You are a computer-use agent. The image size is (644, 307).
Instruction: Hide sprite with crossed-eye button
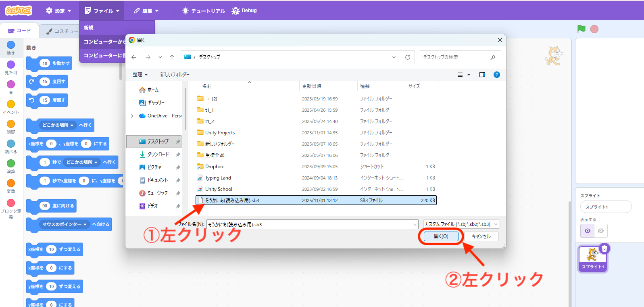pyautogui.click(x=600, y=231)
